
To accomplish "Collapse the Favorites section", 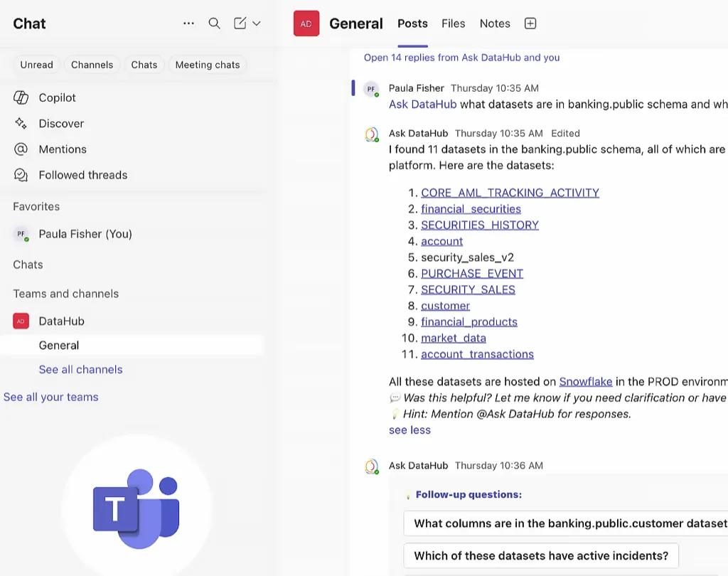I will (36, 206).
